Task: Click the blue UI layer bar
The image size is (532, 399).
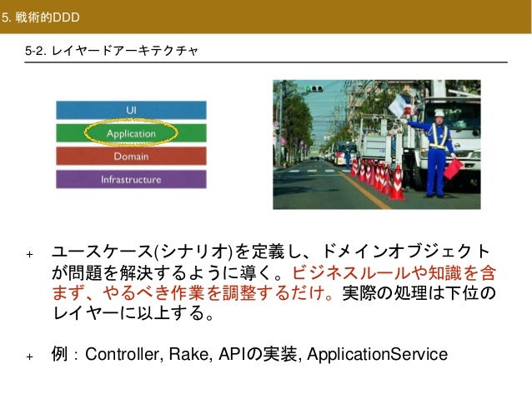Action: point(131,110)
